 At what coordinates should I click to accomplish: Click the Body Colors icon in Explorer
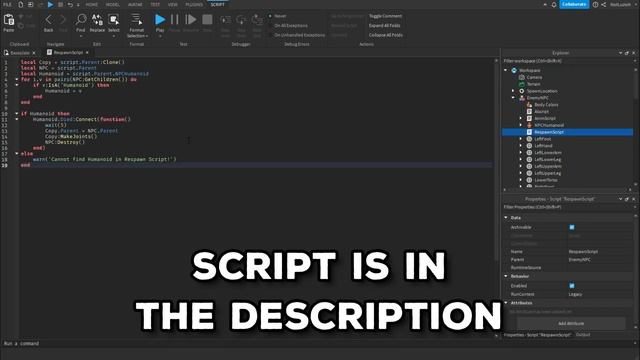(x=529, y=104)
